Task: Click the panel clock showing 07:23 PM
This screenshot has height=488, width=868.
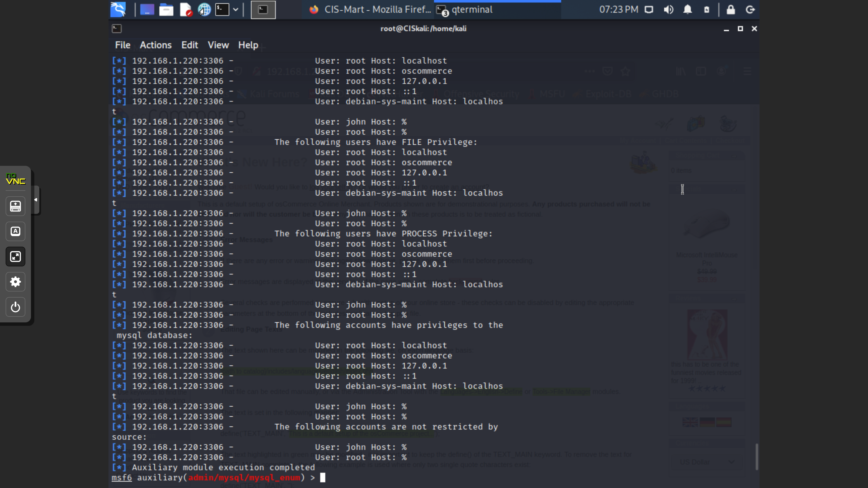Action: 619,9
